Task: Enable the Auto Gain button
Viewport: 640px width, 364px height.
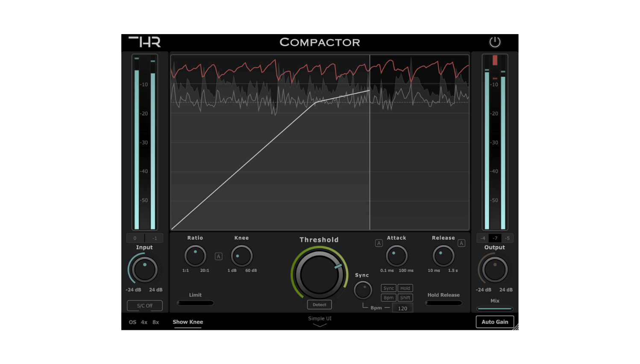Action: (495, 322)
